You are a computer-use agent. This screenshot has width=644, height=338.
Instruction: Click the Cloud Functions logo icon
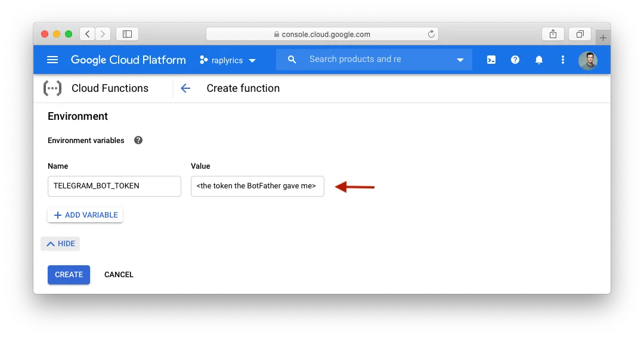[x=52, y=88]
